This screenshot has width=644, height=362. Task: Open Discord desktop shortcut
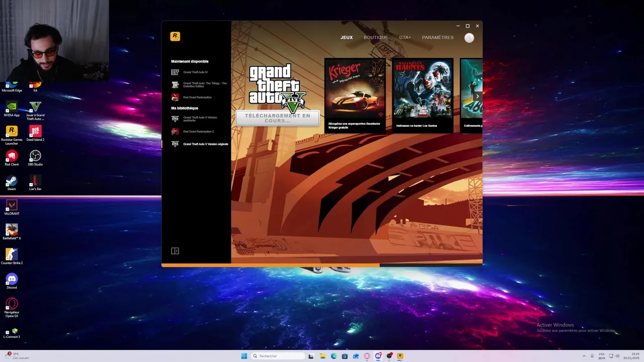12,282
